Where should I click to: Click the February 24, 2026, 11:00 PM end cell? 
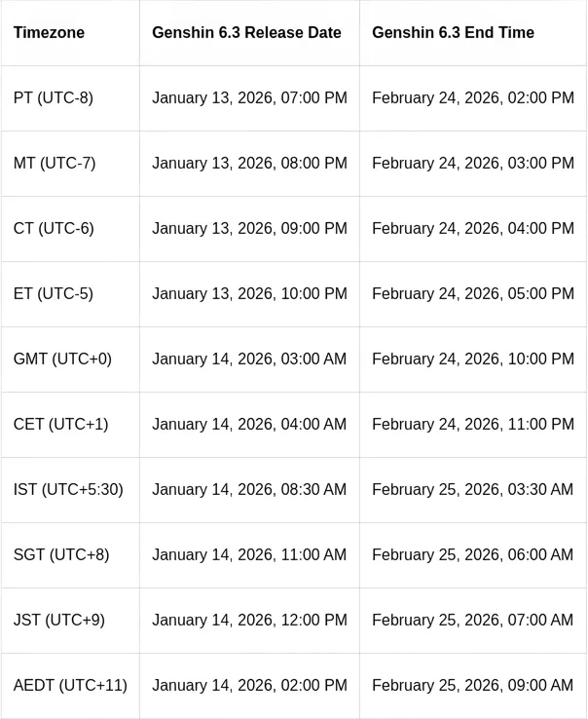(x=473, y=425)
